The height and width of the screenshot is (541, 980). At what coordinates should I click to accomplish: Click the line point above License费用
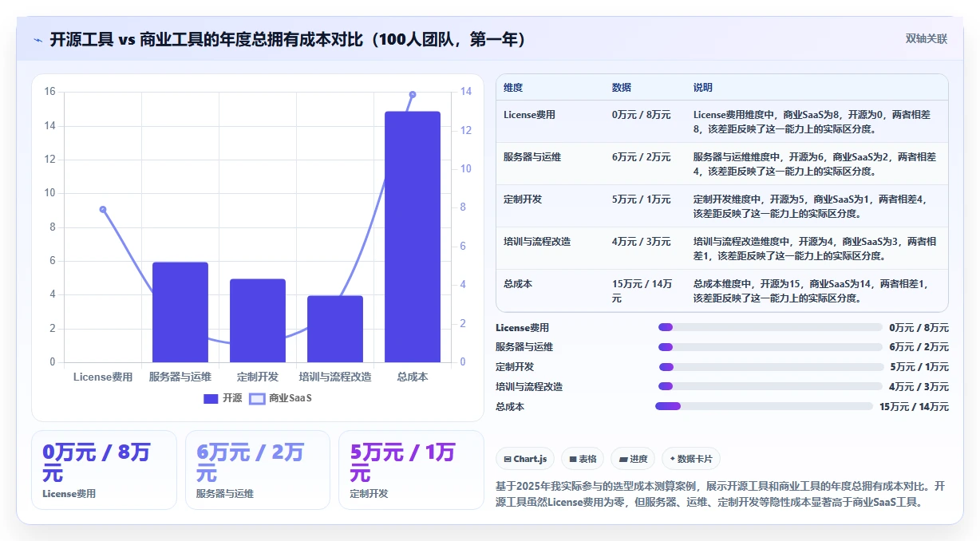103,209
